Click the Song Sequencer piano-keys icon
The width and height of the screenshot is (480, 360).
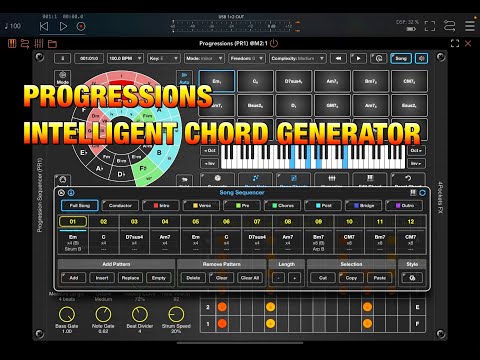tap(413, 193)
